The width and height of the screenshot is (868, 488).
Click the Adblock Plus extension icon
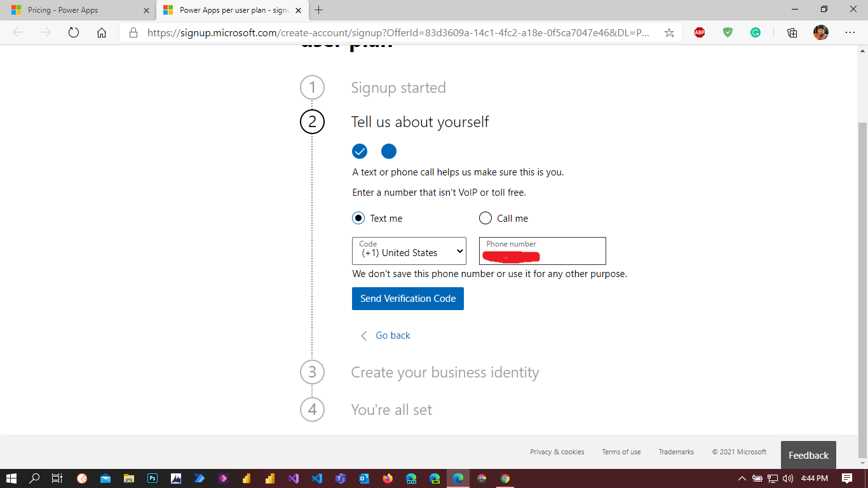(x=700, y=32)
